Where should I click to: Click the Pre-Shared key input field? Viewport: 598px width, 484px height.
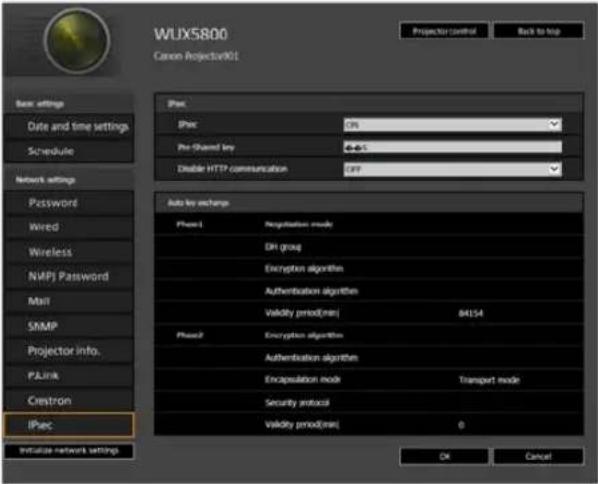pos(452,147)
